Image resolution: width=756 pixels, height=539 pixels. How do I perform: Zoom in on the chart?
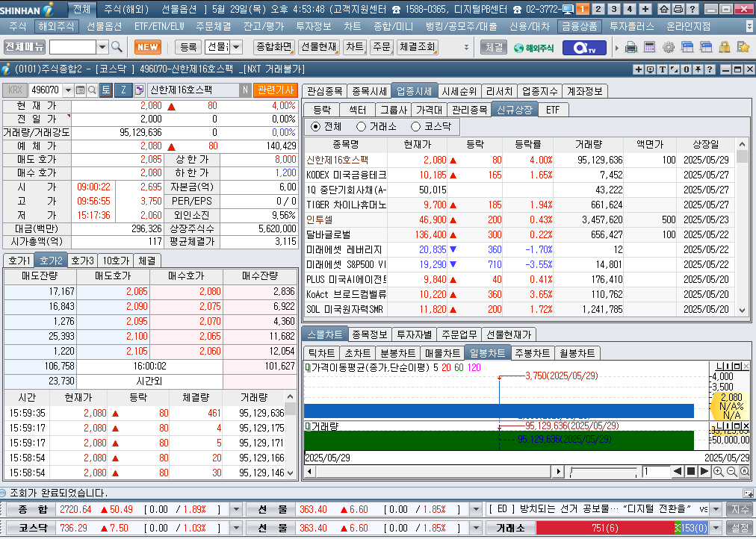pyautogui.click(x=718, y=472)
